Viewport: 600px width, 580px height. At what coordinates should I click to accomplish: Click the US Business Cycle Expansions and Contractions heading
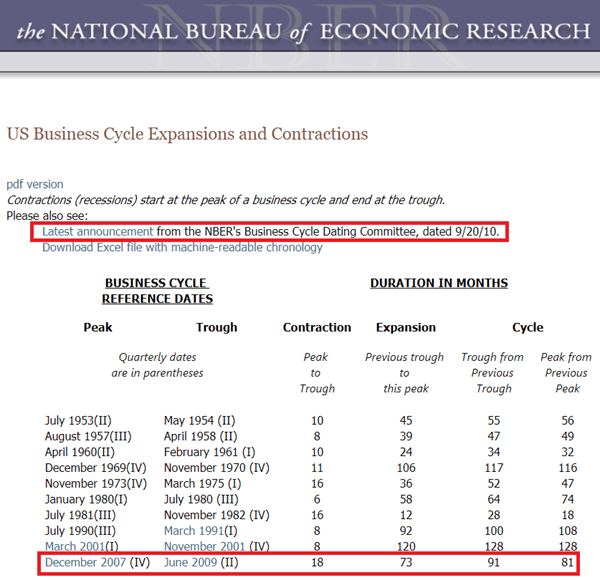[188, 134]
